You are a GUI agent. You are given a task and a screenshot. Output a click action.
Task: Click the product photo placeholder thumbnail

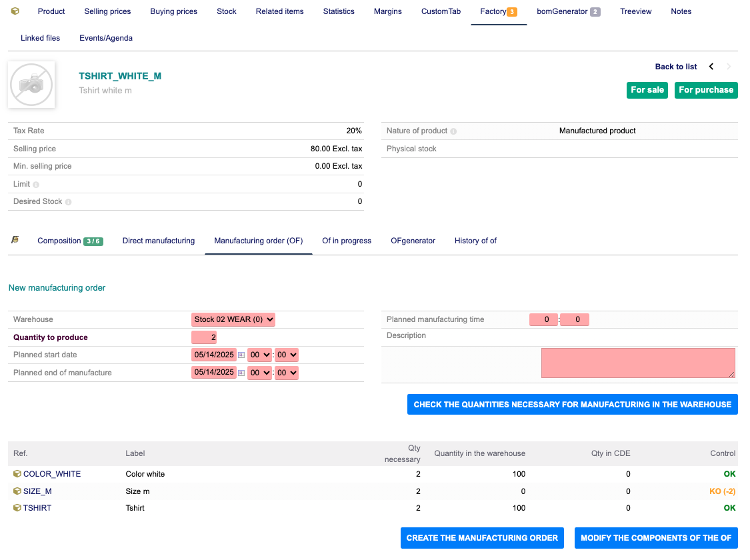[31, 85]
